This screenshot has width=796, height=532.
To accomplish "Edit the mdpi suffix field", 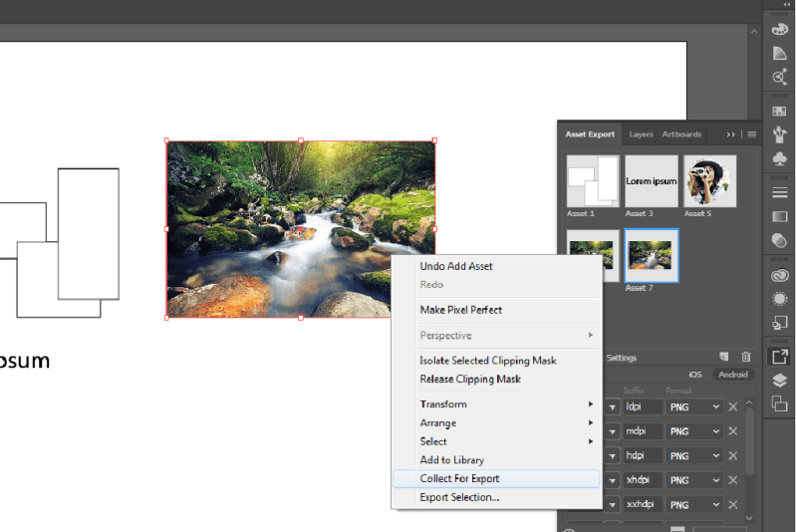I will coord(644,431).
